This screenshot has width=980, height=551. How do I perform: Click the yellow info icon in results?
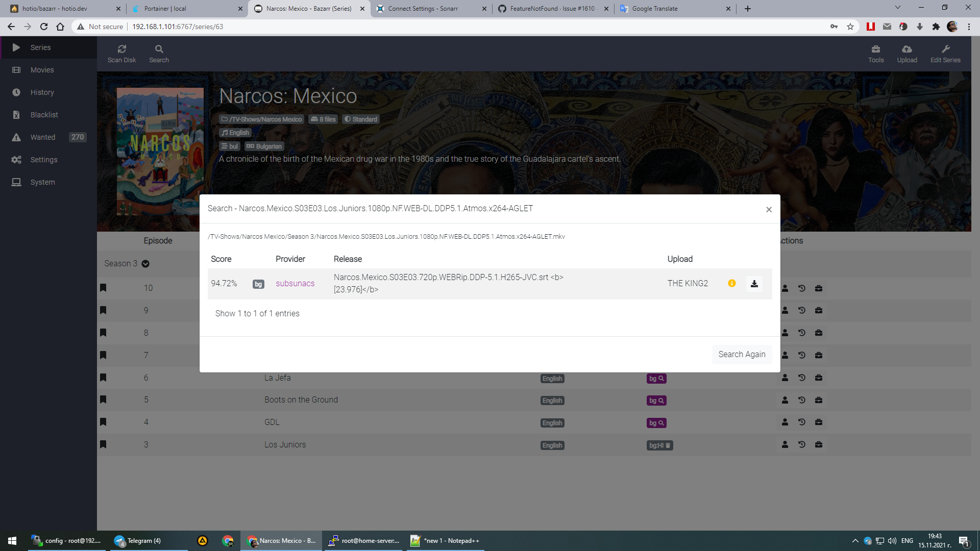click(731, 284)
